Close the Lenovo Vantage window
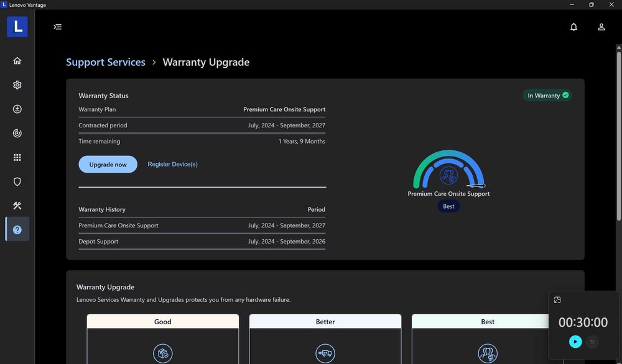 click(611, 5)
